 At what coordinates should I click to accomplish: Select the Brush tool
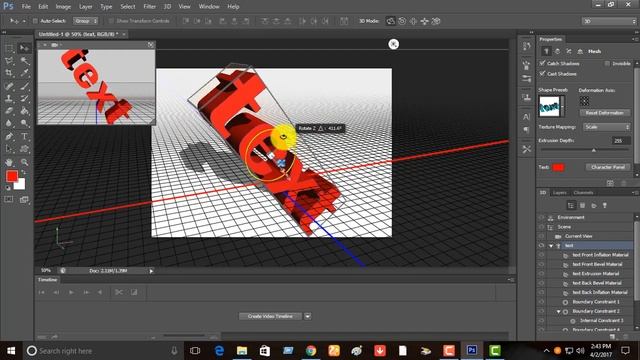[24, 86]
